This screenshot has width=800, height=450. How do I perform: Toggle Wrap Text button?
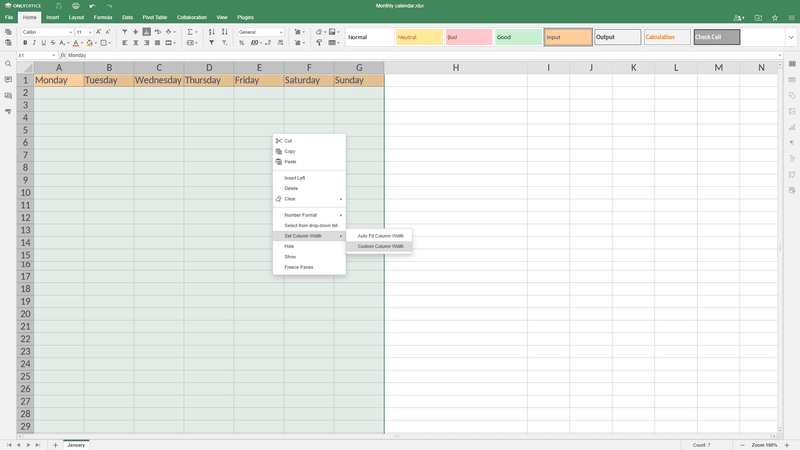coord(158,32)
